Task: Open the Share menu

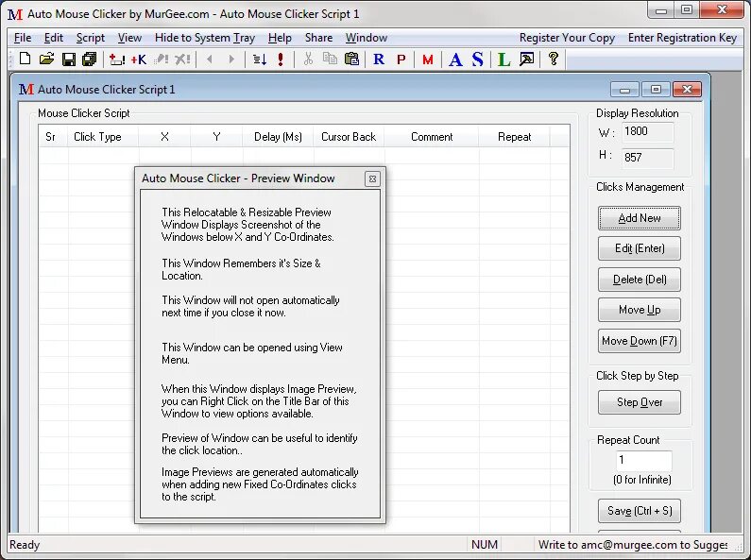Action: [x=318, y=38]
